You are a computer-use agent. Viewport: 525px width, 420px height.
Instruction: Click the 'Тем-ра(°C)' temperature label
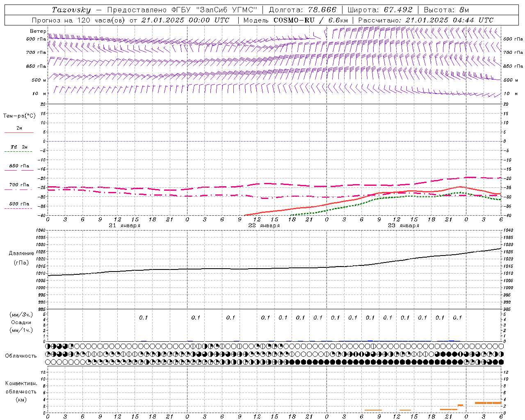(x=19, y=116)
